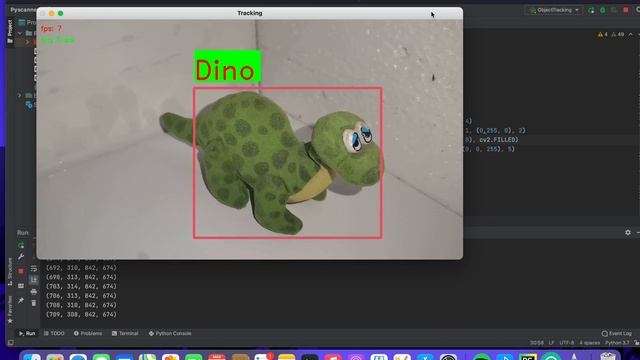Toggle soft-wrap icon in console
Image resolution: width=640 pixels, height=360 pixels.
(34, 268)
